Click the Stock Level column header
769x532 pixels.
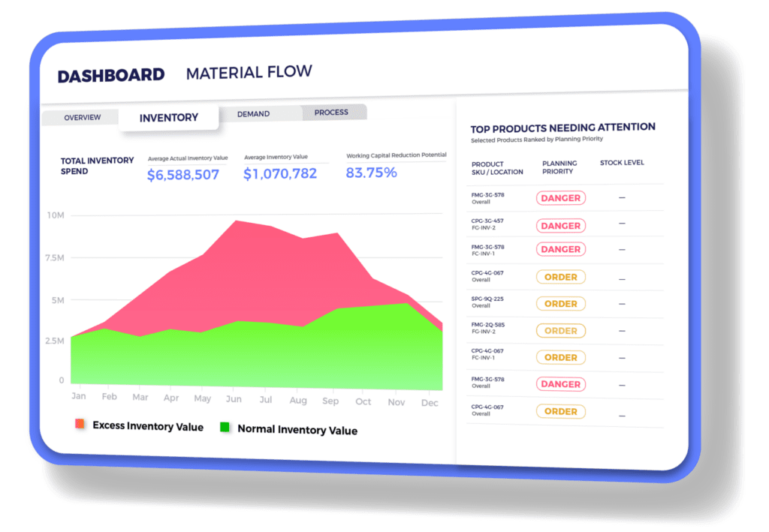(622, 163)
